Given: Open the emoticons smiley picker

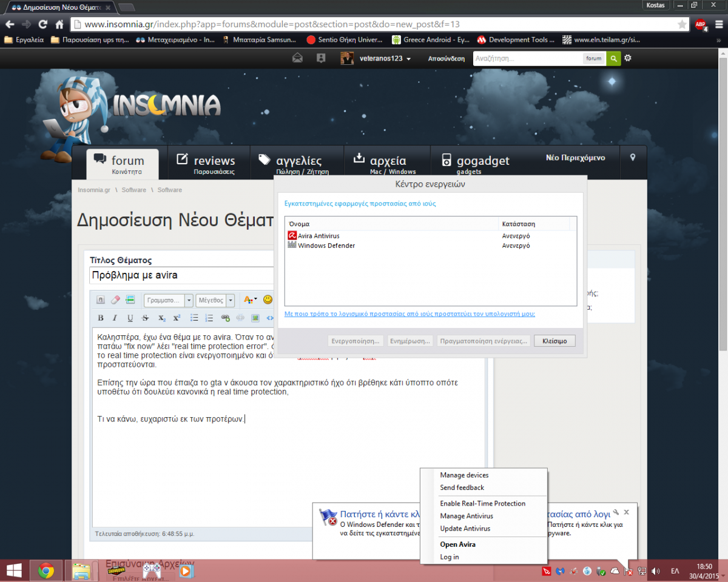Looking at the screenshot, I should tap(268, 299).
